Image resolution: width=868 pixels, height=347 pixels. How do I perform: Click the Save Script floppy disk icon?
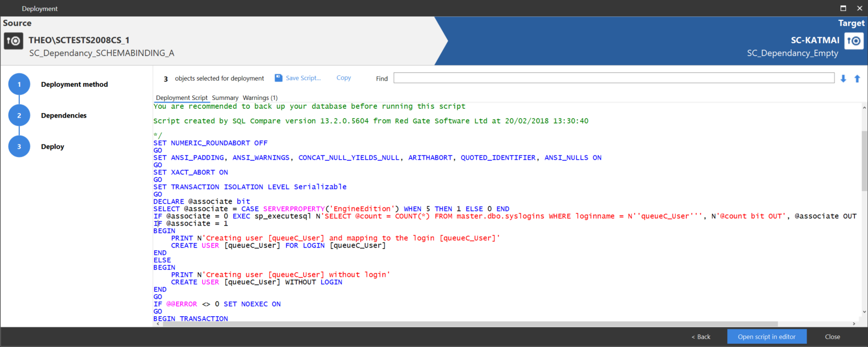(279, 78)
